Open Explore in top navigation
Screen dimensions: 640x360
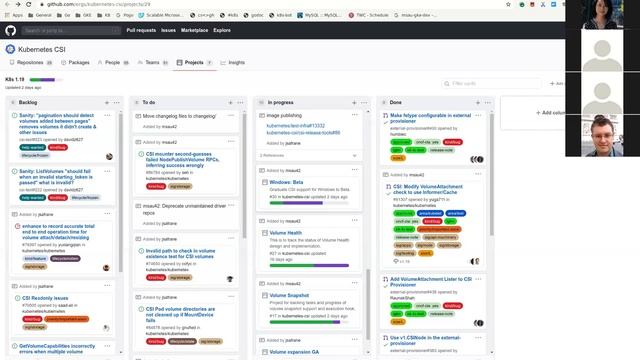click(x=222, y=30)
